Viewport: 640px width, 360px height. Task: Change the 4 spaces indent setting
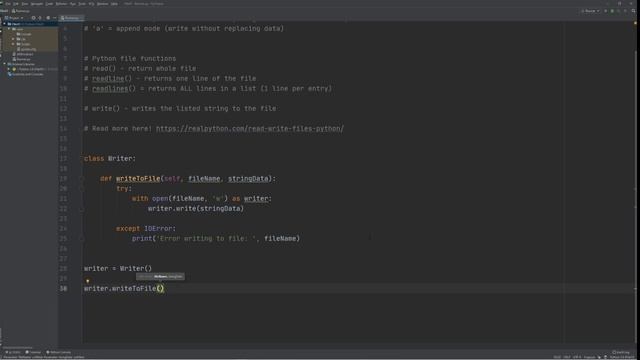coord(590,357)
